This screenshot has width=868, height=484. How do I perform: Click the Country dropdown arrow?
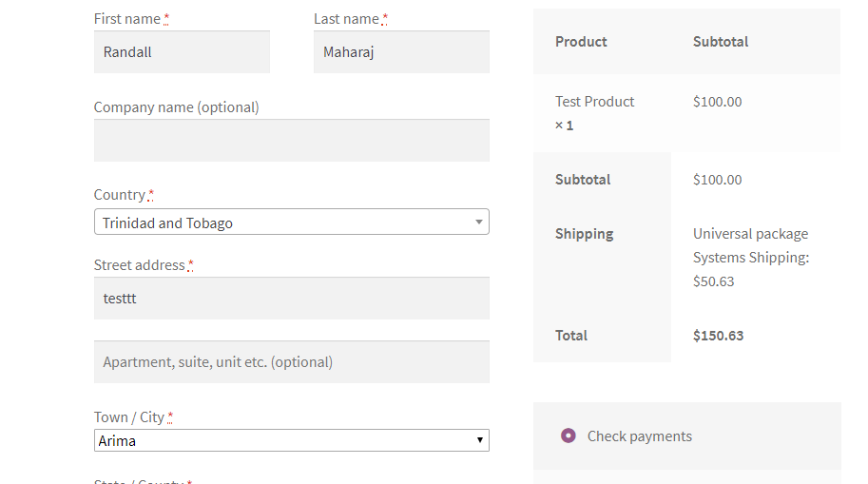pyautogui.click(x=479, y=223)
